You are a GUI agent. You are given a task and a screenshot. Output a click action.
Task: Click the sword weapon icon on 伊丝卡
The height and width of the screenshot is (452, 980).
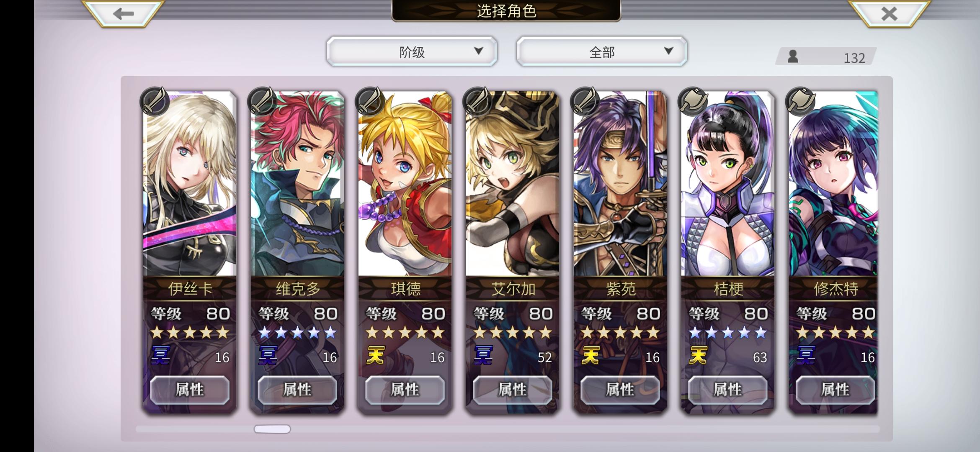click(155, 101)
